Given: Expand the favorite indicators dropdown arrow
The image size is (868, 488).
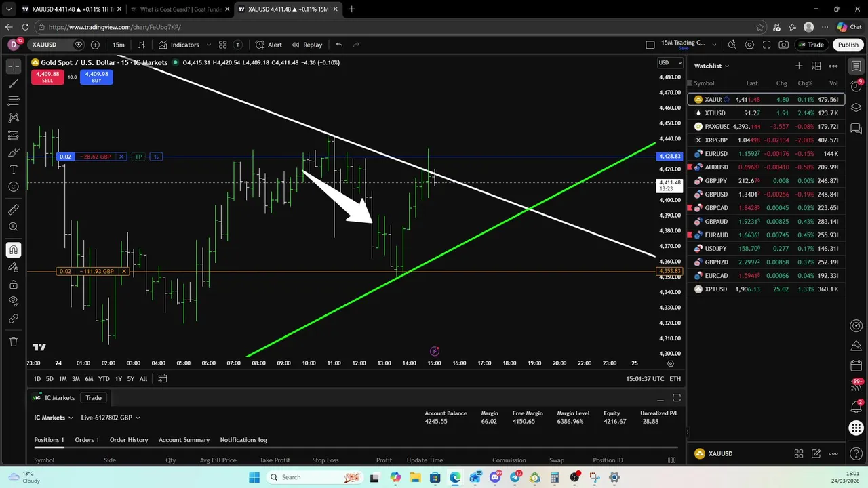Looking at the screenshot, I should [x=208, y=45].
